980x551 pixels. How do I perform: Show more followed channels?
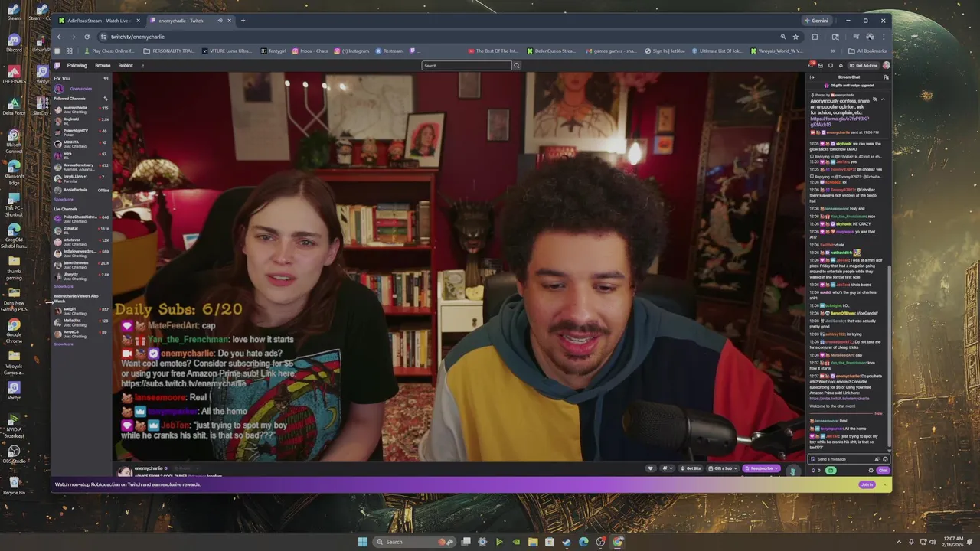click(x=64, y=200)
